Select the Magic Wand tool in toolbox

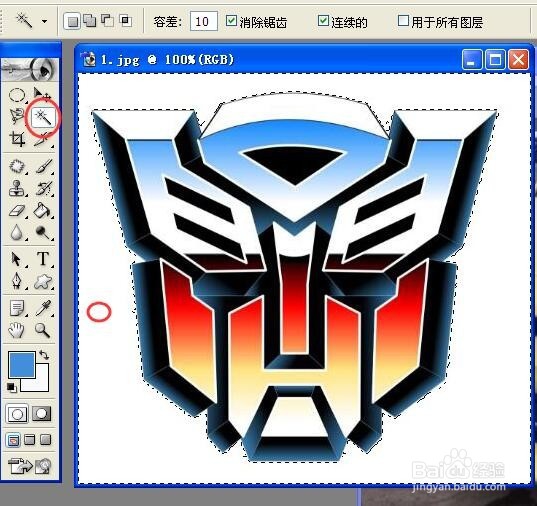point(42,117)
